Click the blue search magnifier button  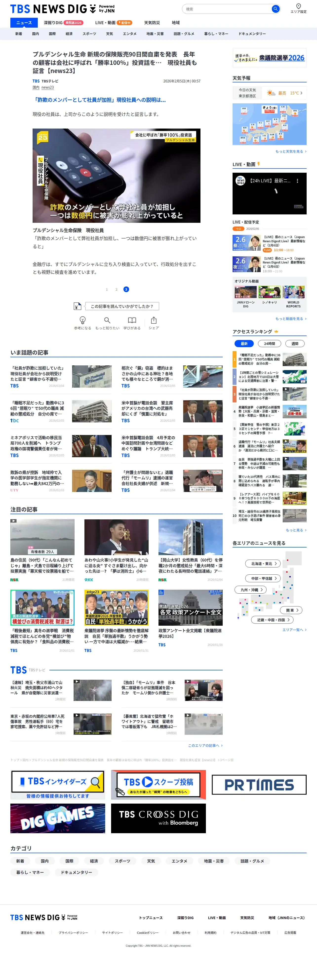276,9
